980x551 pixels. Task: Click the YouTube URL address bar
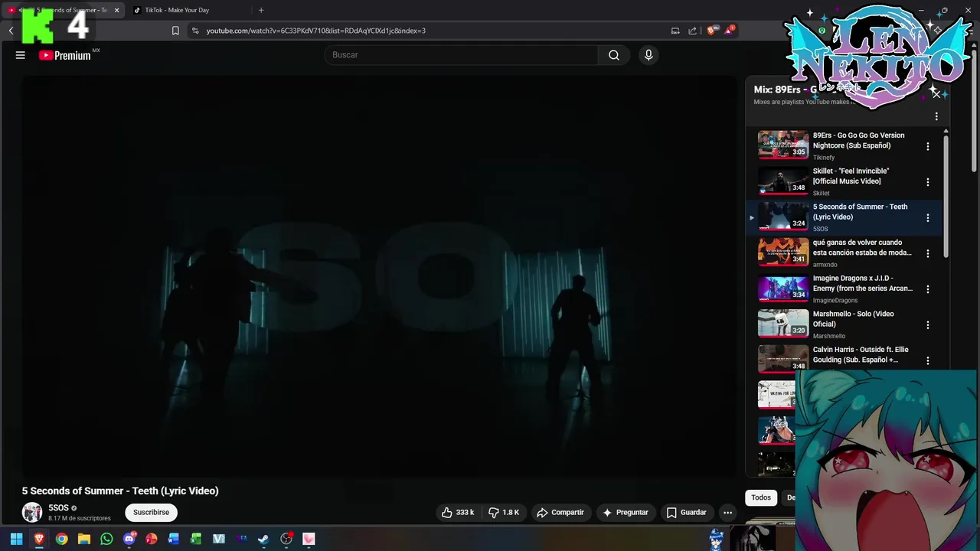pos(315,31)
